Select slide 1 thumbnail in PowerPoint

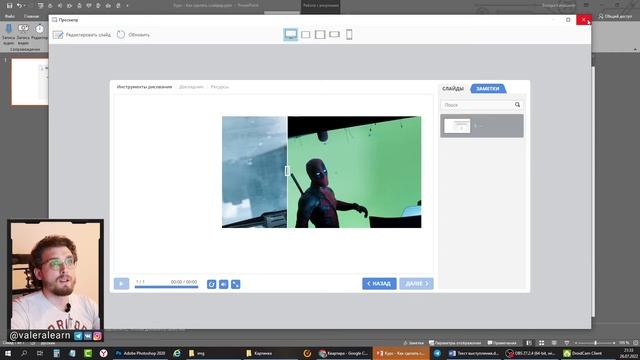[30, 82]
